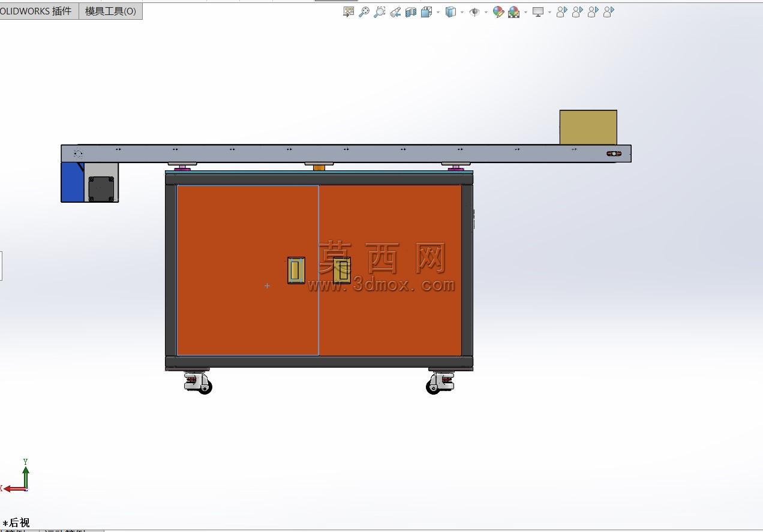The image size is (763, 532).
Task: Expand the Apply Scene dropdown arrow
Action: (525, 12)
